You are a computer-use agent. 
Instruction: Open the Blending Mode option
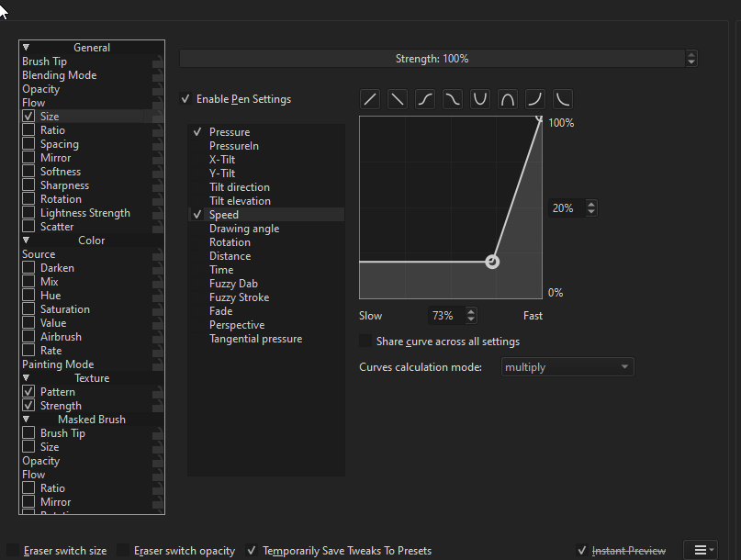coord(59,75)
